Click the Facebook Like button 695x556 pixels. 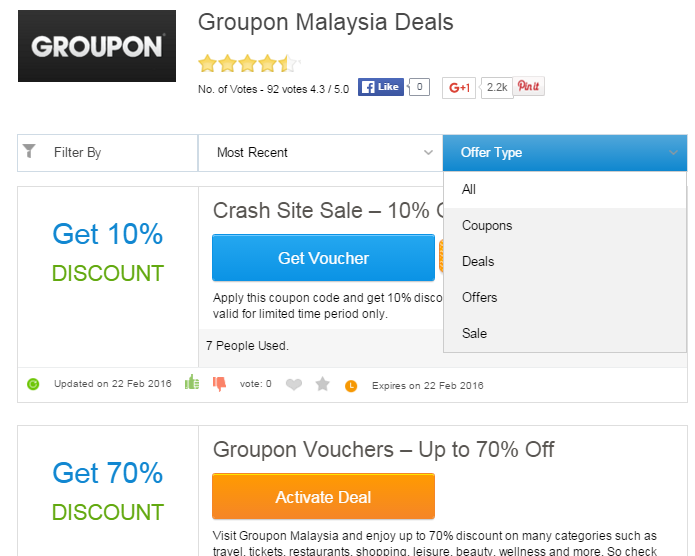pyautogui.click(x=381, y=87)
